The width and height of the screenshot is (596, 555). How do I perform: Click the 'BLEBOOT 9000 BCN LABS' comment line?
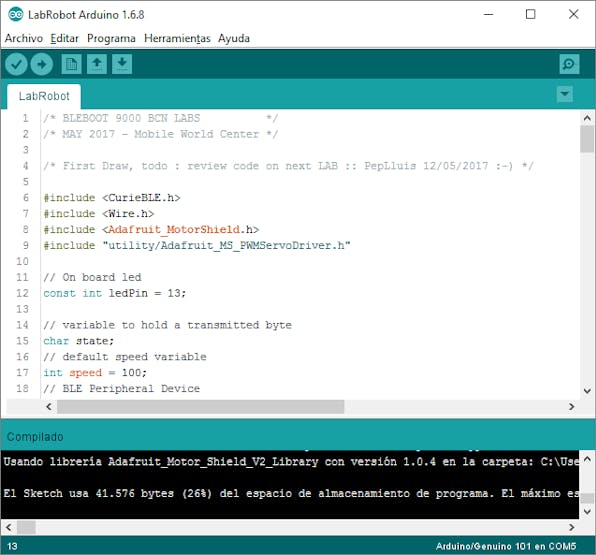tap(160, 118)
